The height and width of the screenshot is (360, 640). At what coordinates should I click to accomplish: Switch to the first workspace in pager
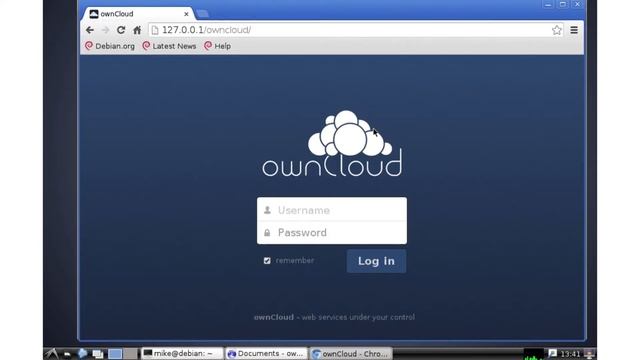pos(115,354)
